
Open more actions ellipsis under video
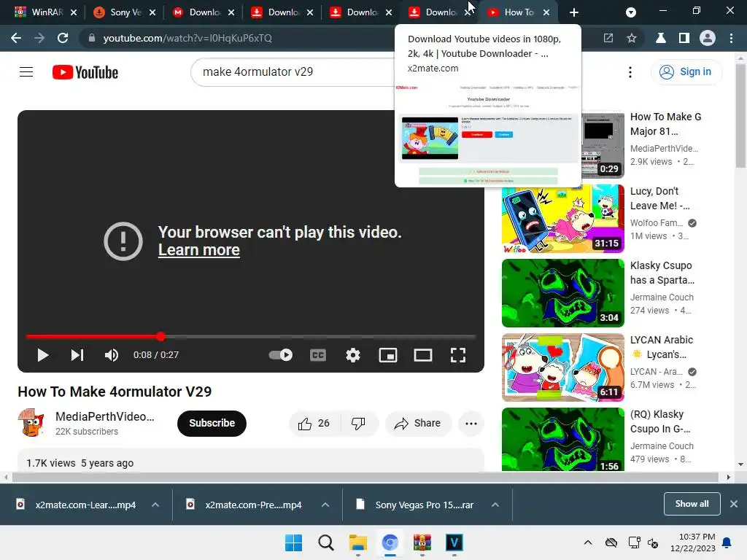click(471, 424)
